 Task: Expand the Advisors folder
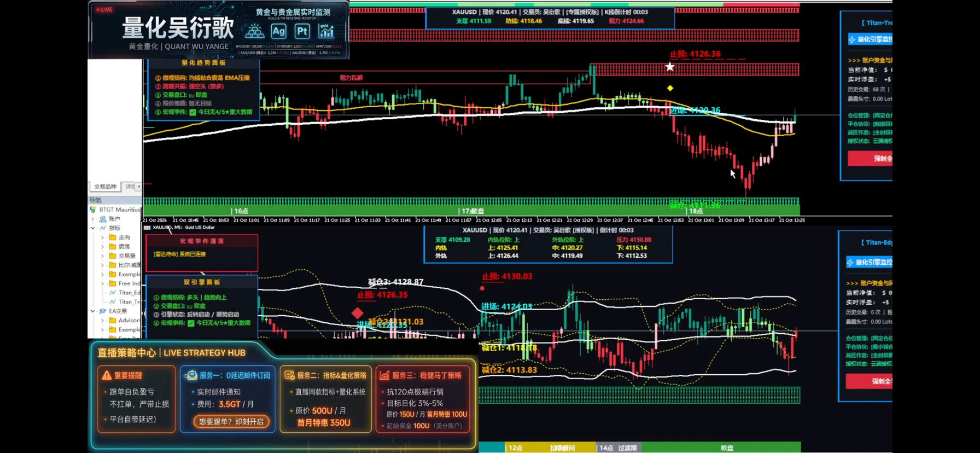tap(102, 320)
